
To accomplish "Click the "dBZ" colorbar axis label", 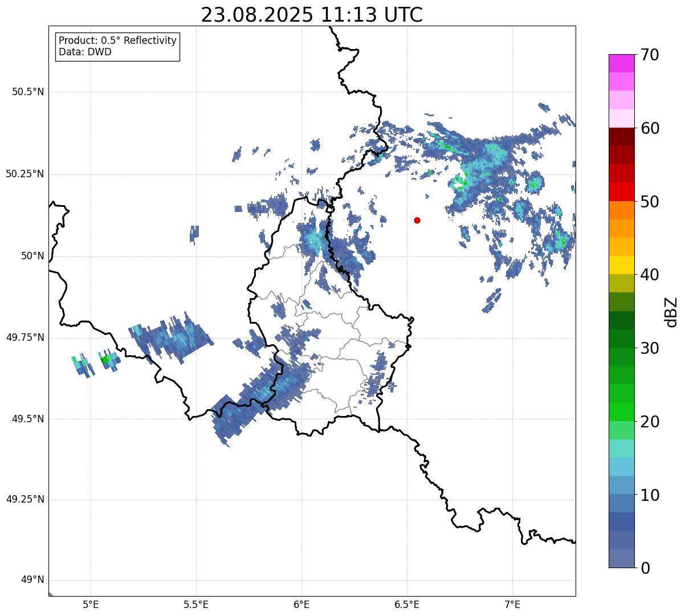I will (672, 311).
